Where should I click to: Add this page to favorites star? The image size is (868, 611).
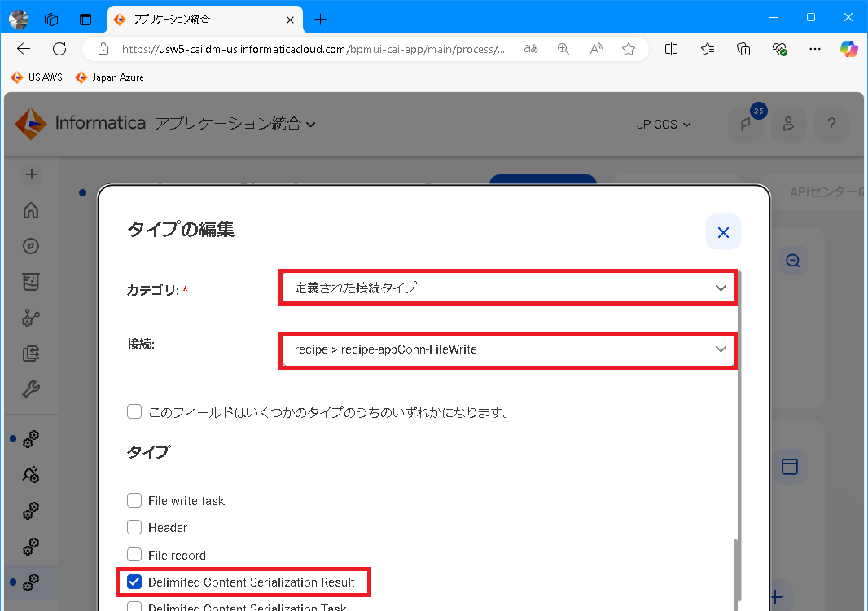pyautogui.click(x=629, y=49)
